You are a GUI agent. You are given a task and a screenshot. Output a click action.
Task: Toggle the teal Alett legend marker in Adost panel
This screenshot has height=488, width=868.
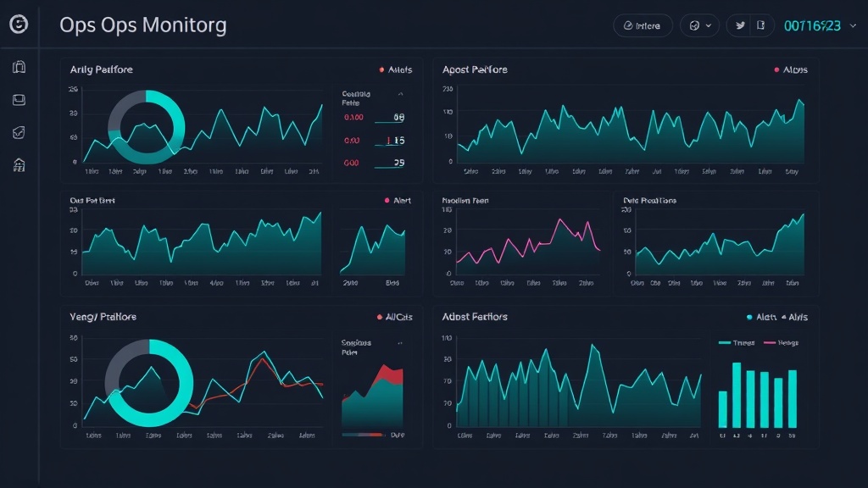(749, 317)
